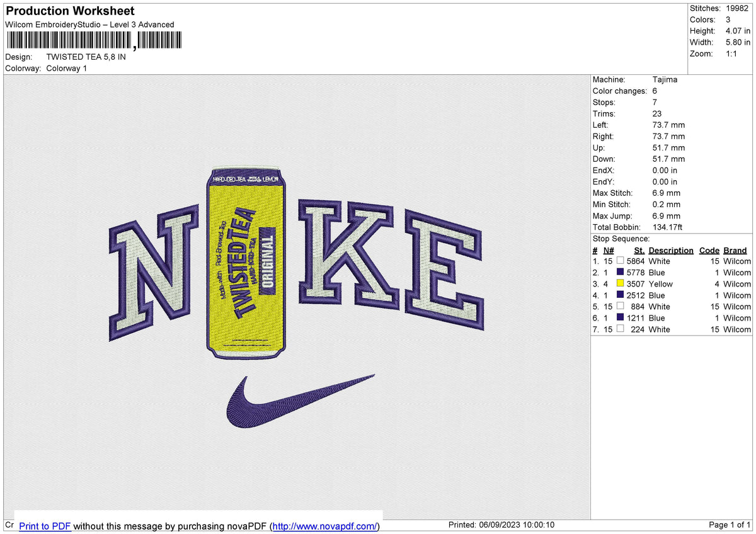Click the 'Yellow' description in stop sequence

click(x=661, y=284)
